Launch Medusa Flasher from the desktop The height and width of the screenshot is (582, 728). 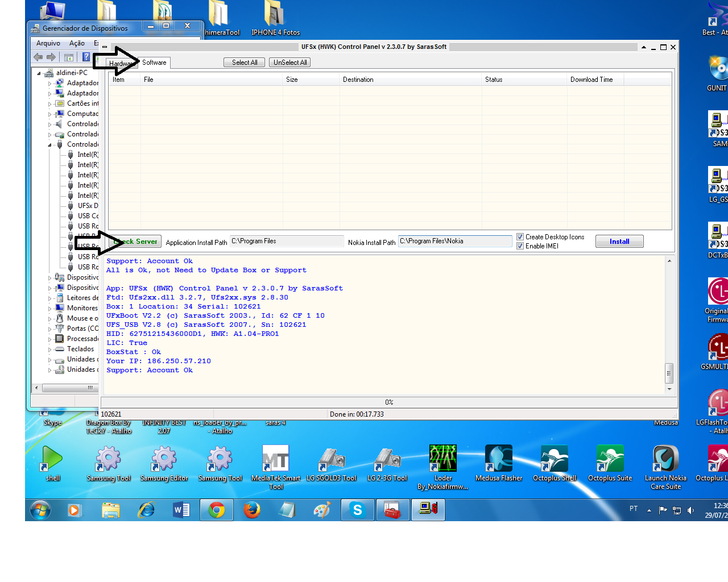(x=499, y=463)
